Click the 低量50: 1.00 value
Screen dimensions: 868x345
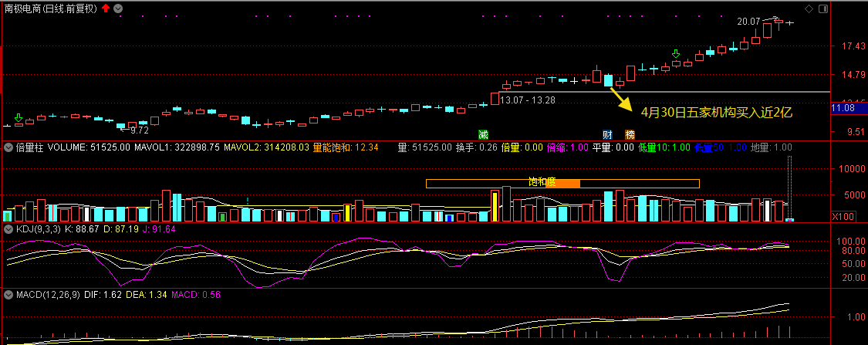coord(720,148)
